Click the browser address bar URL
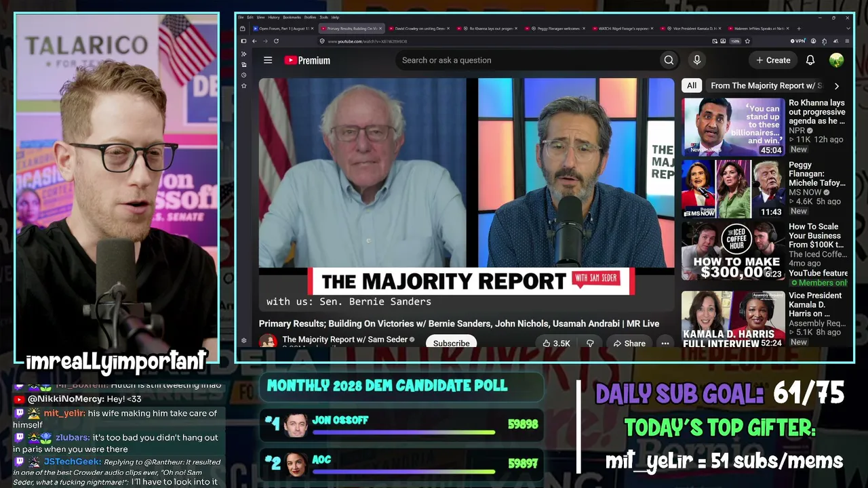Screen dimensions: 868x488 367,41
